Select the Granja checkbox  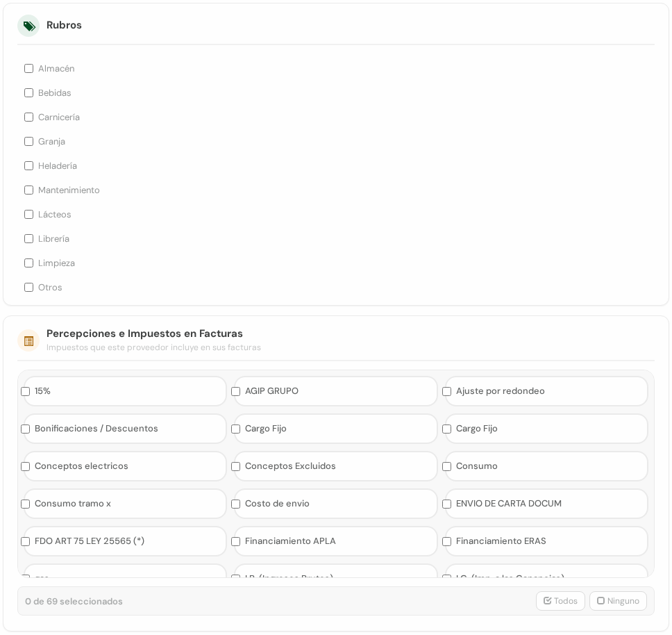(28, 142)
